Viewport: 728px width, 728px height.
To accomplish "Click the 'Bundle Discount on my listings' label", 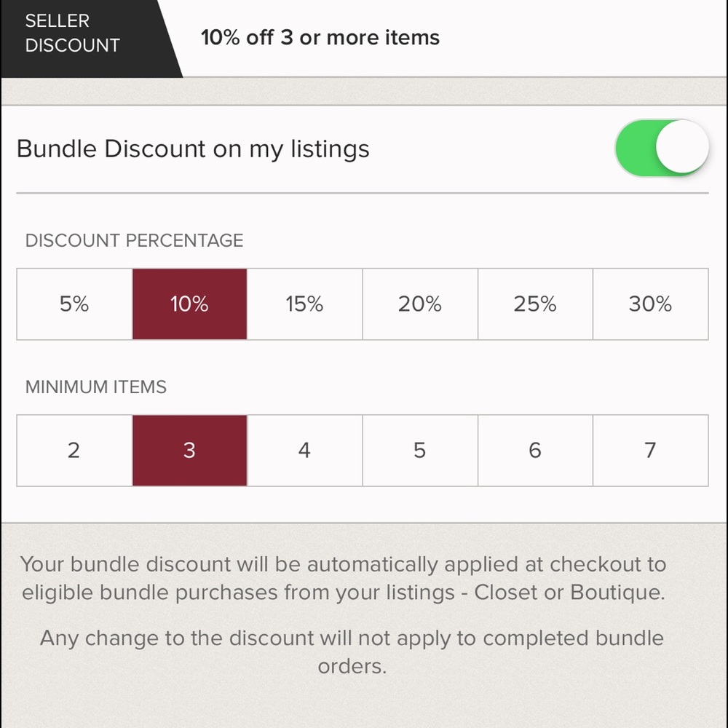I will pos(193,149).
